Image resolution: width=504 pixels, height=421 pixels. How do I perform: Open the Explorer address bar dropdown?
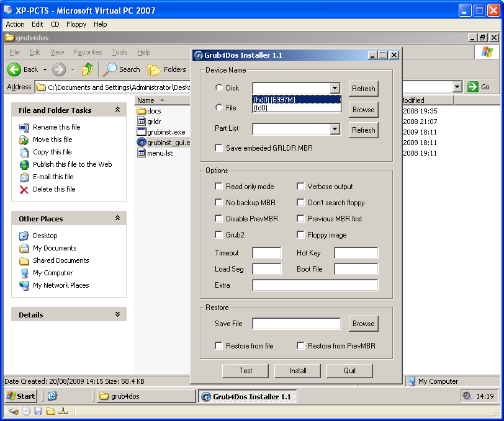(457, 87)
